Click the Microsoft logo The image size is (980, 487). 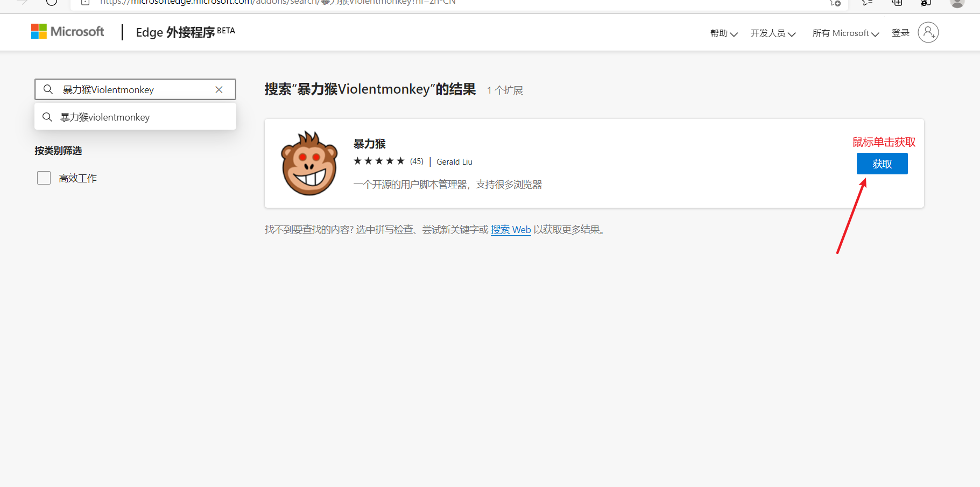(x=67, y=32)
